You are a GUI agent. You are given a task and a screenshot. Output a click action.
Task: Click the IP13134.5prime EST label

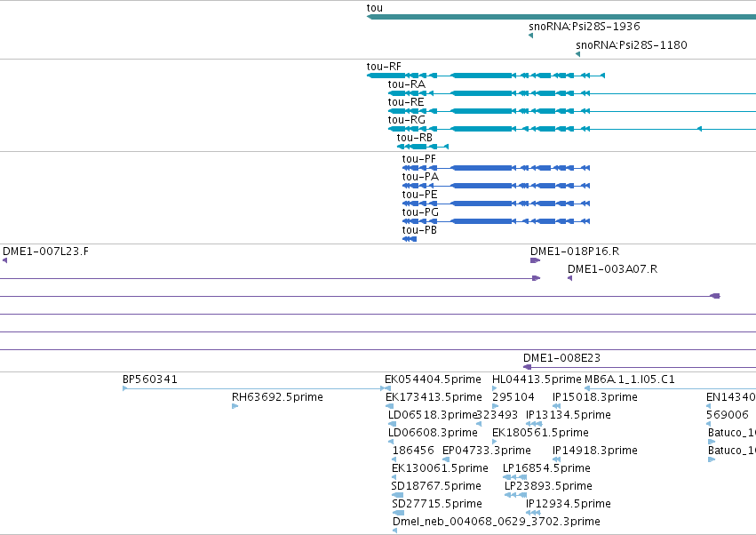568,415
